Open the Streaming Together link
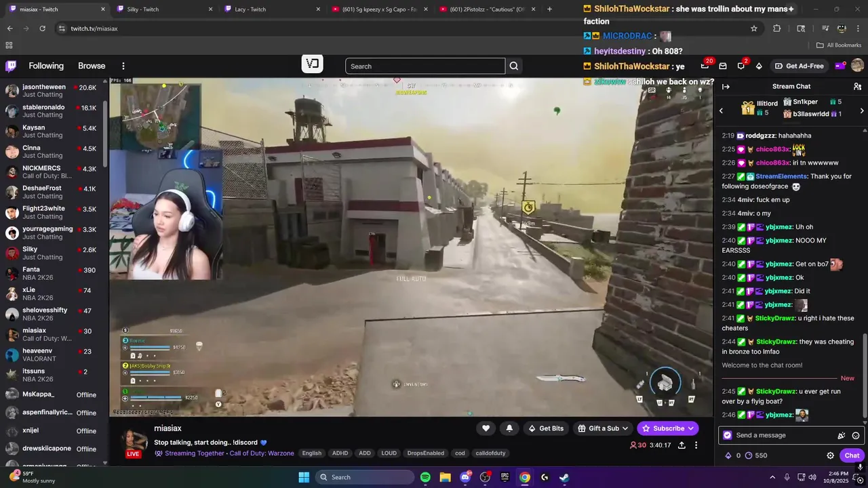868x488 pixels. click(x=194, y=453)
